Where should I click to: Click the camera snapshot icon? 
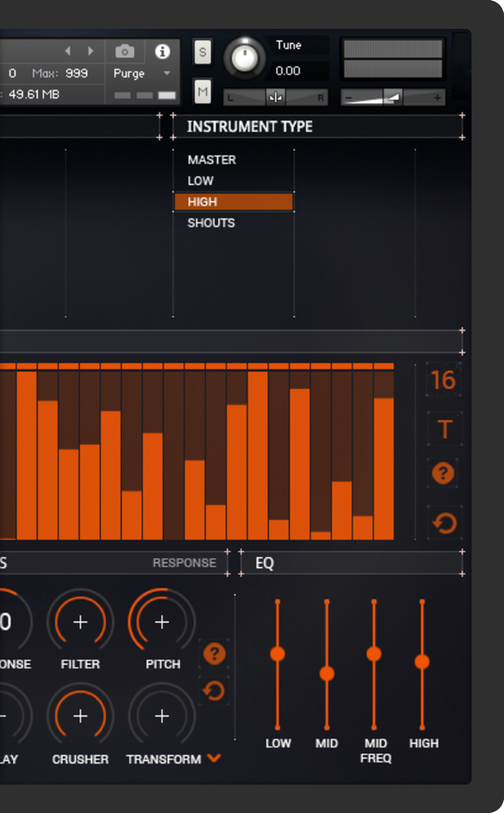(x=125, y=52)
